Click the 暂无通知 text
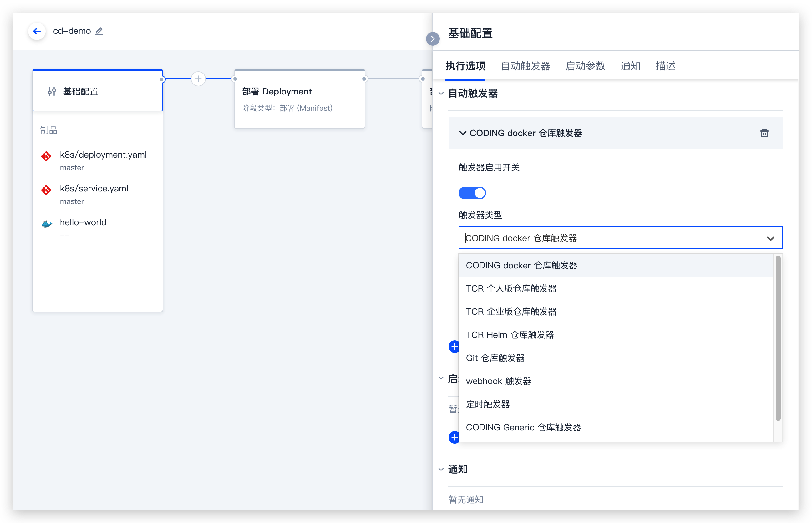Image resolution: width=812 pixels, height=523 pixels. coord(466,500)
